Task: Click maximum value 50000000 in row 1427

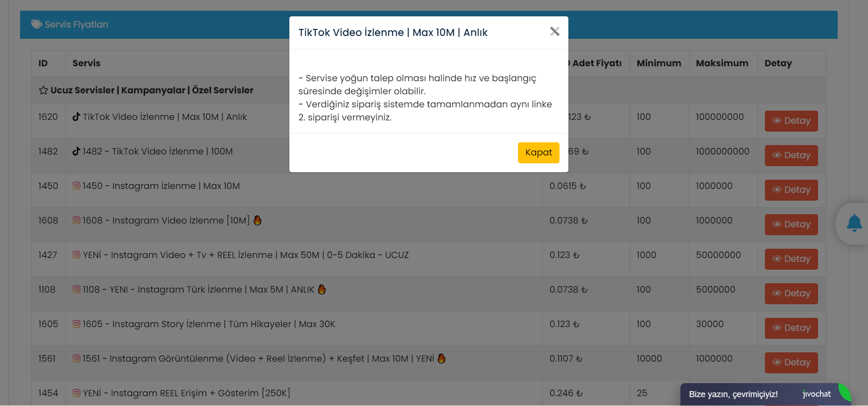Action: [x=718, y=255]
